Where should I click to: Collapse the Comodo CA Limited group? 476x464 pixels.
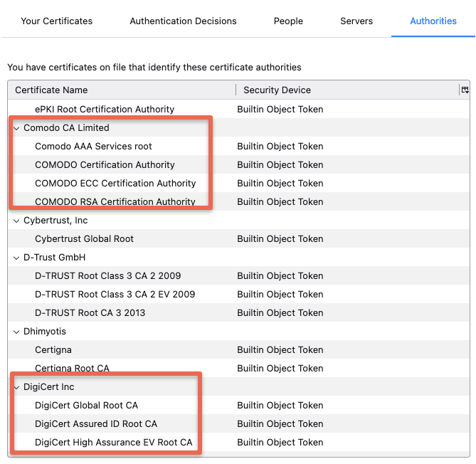pos(16,128)
